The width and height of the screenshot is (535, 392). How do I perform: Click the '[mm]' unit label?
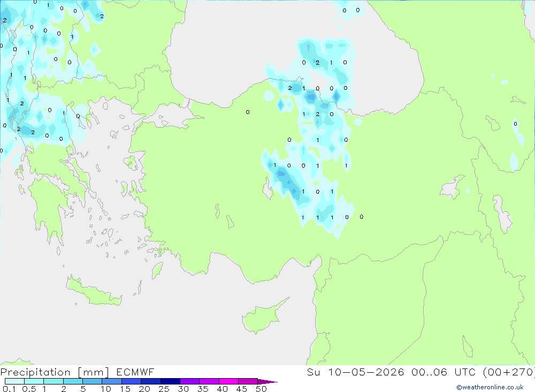pos(93,372)
